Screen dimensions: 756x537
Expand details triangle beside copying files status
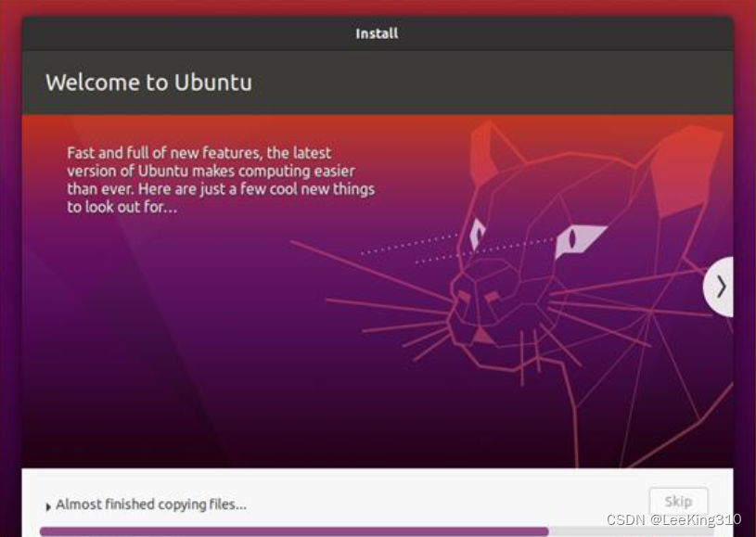point(48,506)
